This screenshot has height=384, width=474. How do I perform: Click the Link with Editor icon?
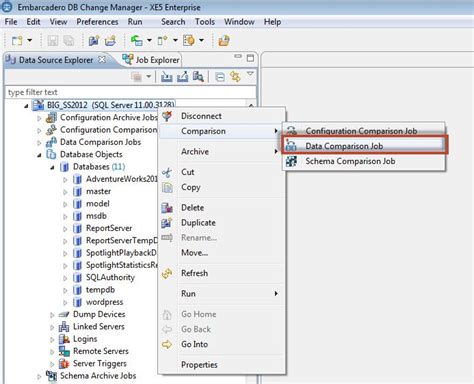click(x=235, y=77)
